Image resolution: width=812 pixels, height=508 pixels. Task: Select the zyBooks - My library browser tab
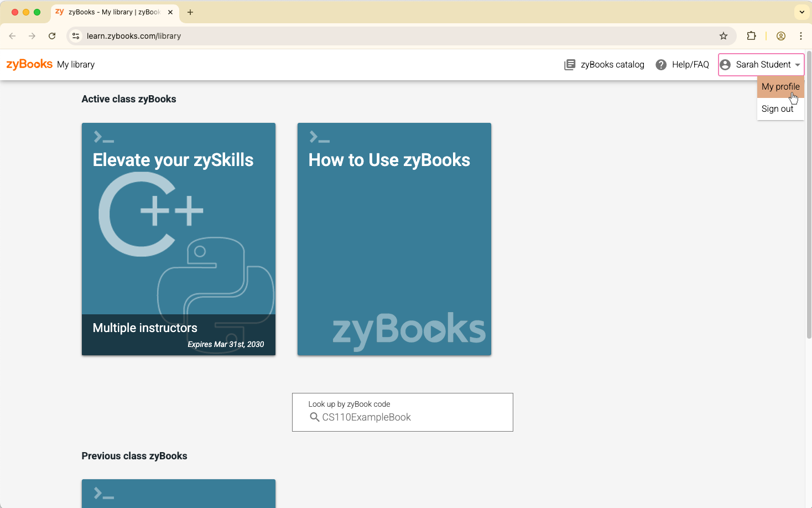114,12
